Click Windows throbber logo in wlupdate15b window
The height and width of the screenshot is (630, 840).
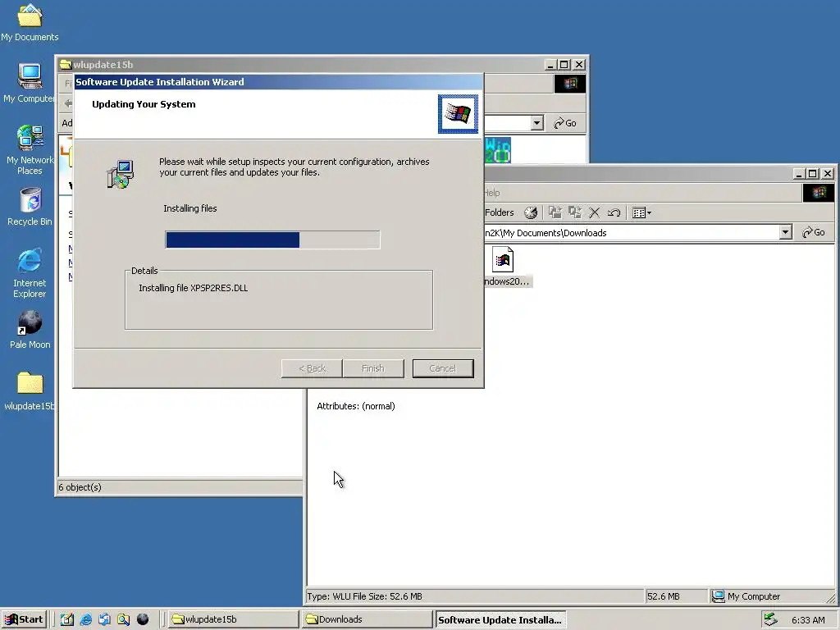[x=569, y=84]
